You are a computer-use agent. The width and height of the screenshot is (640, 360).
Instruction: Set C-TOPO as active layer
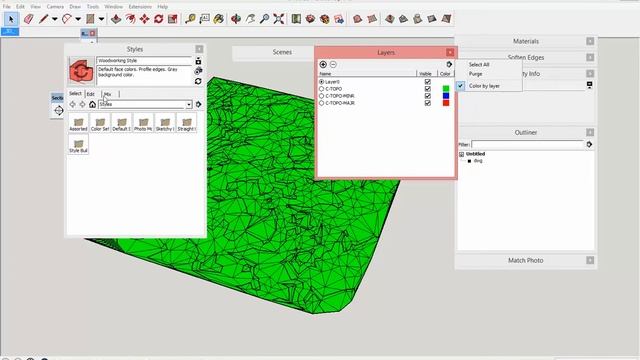[x=321, y=89]
